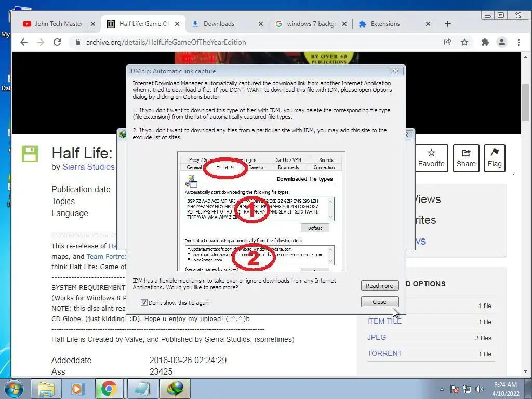Open the Extensions puzzle icon in toolbar
This screenshot has width=532, height=399.
(485, 42)
